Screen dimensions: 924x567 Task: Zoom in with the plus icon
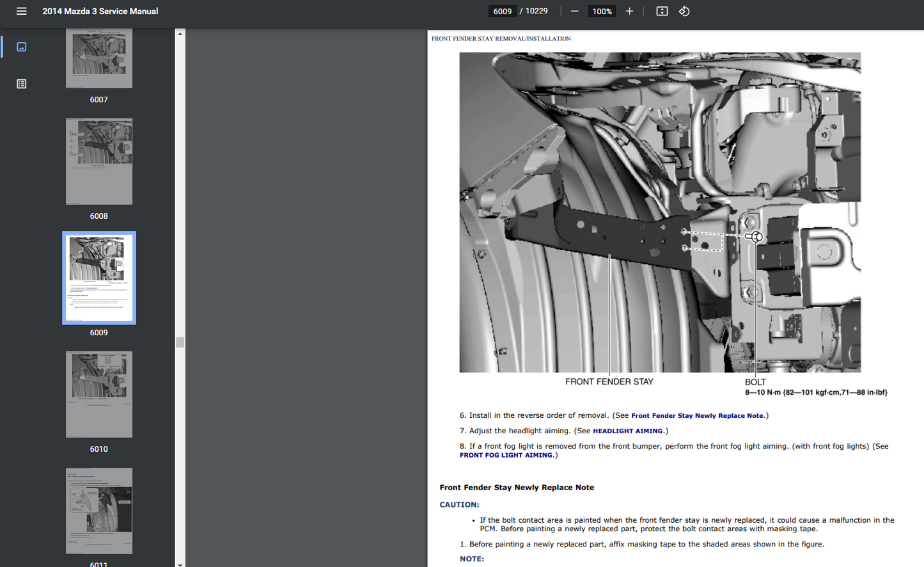point(629,12)
